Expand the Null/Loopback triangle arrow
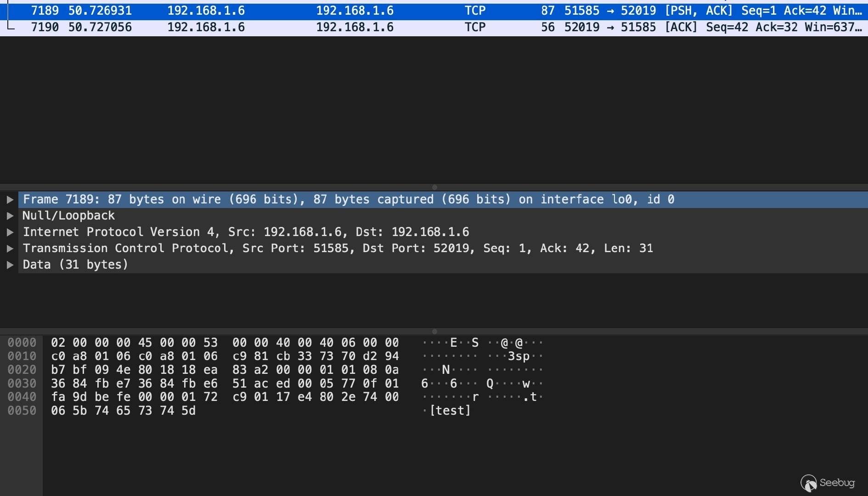This screenshot has width=868, height=496. pos(10,216)
